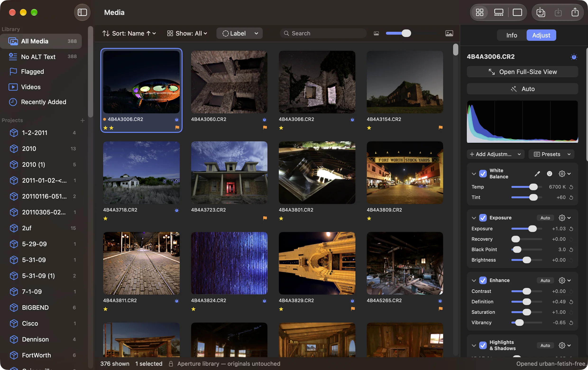
Task: Click the share icon in toolbar
Action: [575, 12]
